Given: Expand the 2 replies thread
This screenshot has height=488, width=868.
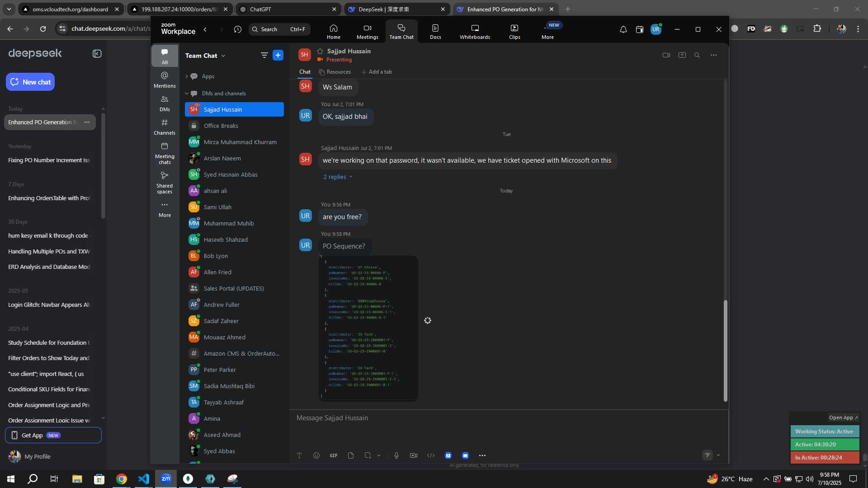Looking at the screenshot, I should (338, 177).
